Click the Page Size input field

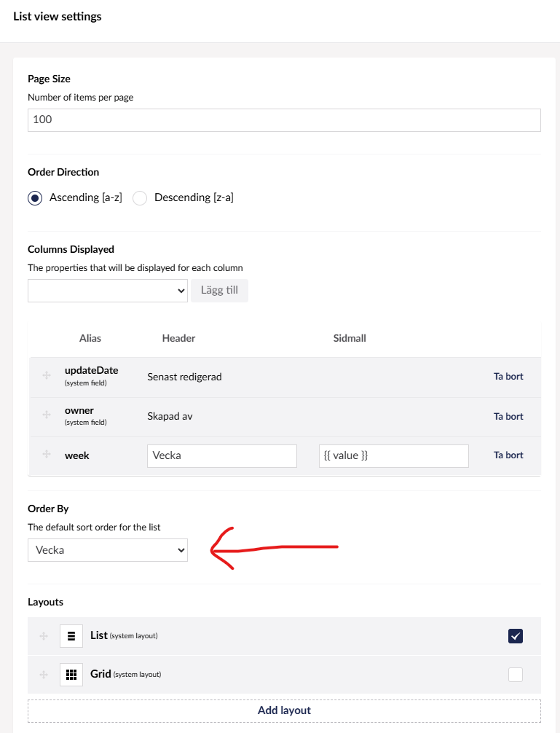coord(284,119)
